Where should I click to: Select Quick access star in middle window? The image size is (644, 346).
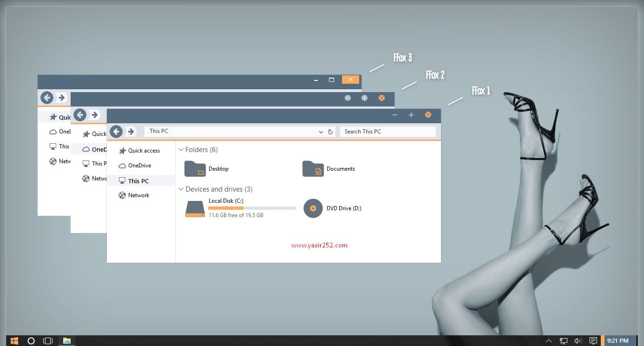coord(86,134)
